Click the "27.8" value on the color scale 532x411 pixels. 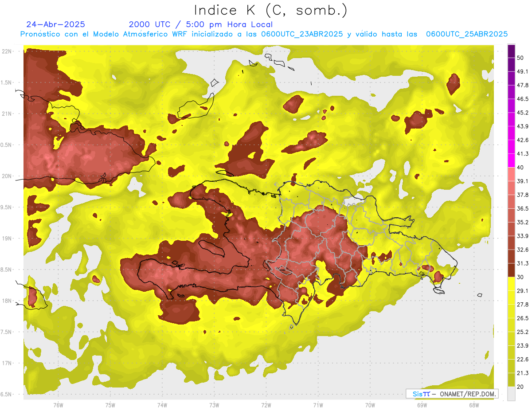click(x=523, y=304)
